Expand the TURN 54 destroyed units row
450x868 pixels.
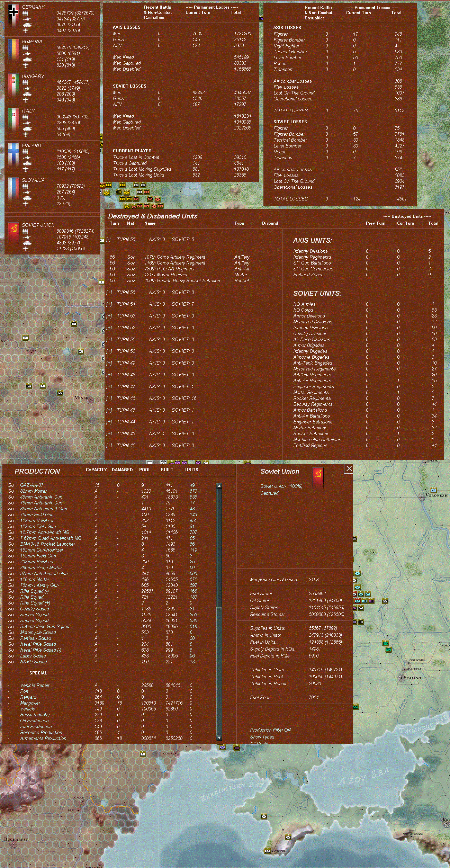click(x=109, y=304)
